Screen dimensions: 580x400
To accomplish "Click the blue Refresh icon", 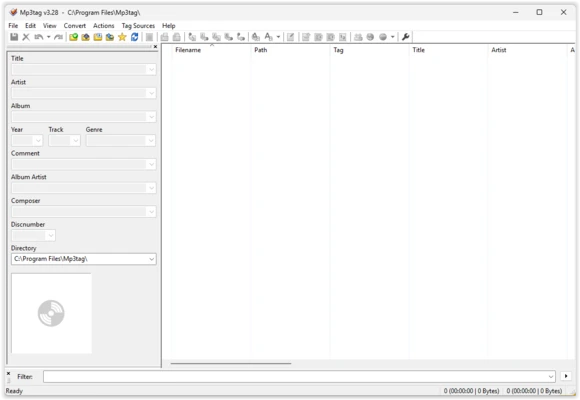I will (135, 37).
